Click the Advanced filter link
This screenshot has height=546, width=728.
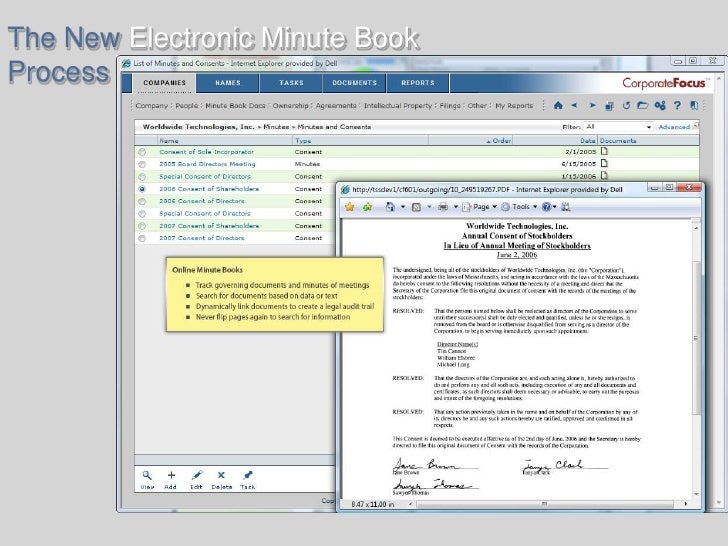674,127
